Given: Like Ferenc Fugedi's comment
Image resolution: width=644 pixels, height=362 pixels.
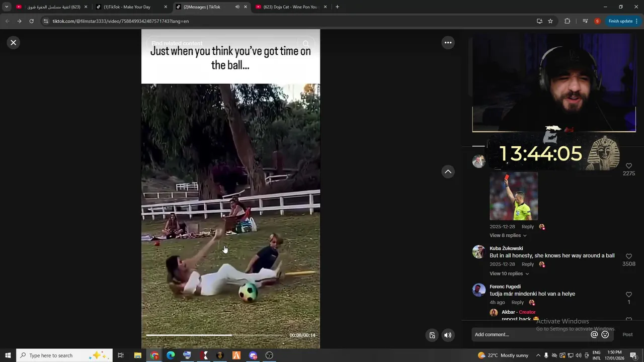Looking at the screenshot, I should (628, 295).
